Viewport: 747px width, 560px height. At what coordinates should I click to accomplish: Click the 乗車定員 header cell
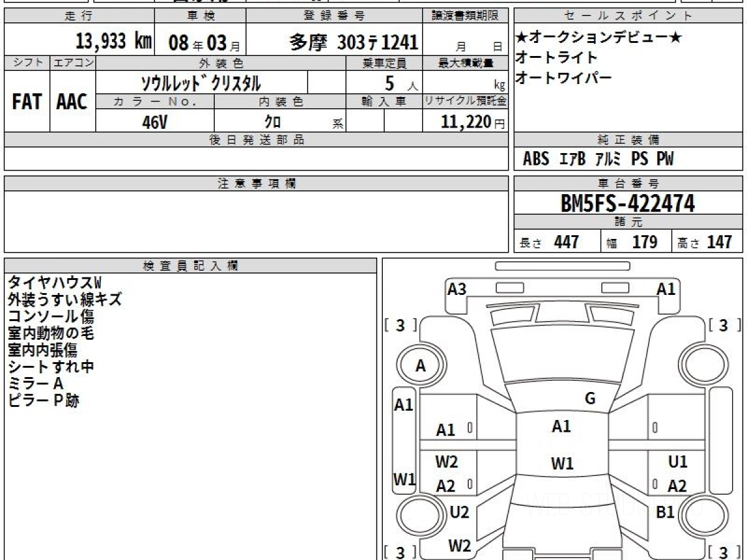pyautogui.click(x=384, y=63)
